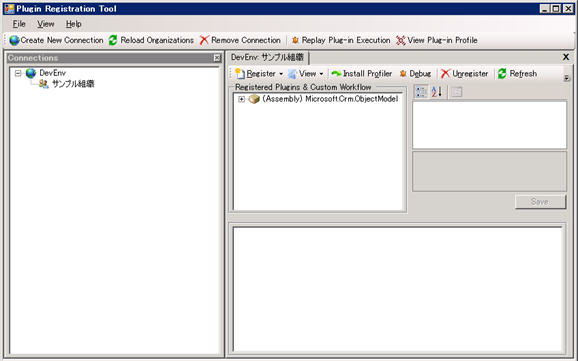Minimize the Plugin Registration Tool window

coord(545,8)
